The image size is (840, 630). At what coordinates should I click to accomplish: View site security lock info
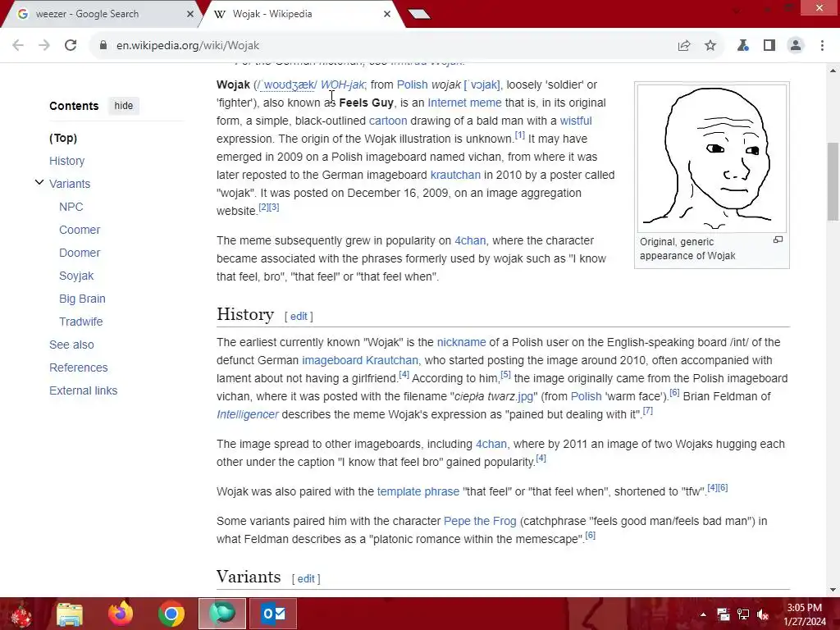tap(103, 46)
